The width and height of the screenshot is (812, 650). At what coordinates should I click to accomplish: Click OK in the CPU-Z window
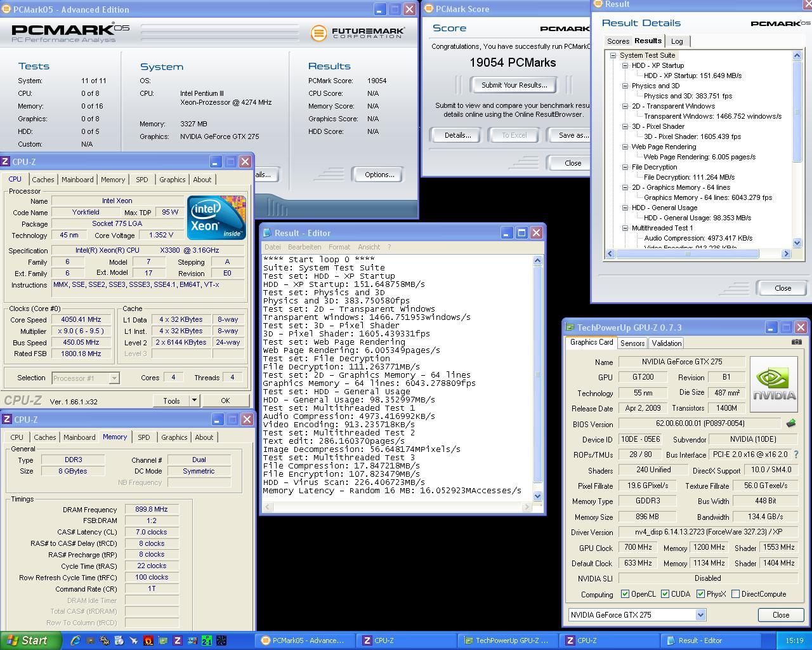tap(225, 401)
